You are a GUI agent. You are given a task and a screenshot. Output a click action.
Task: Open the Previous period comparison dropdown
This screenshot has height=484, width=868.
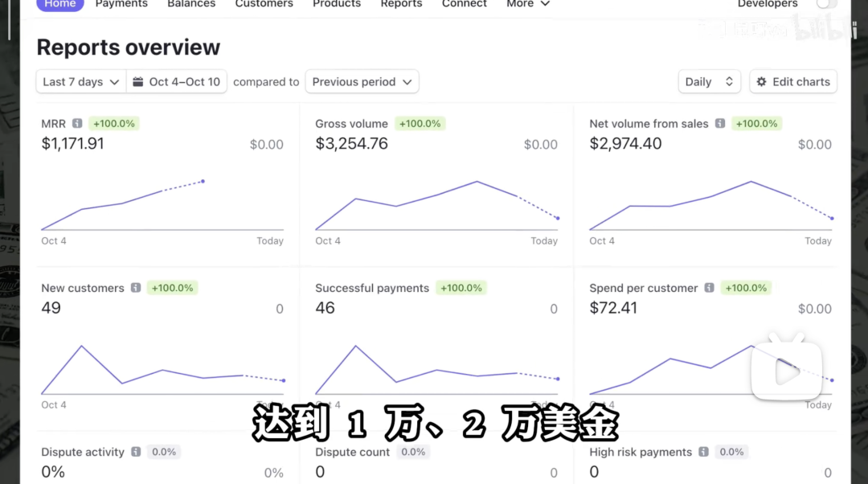362,81
